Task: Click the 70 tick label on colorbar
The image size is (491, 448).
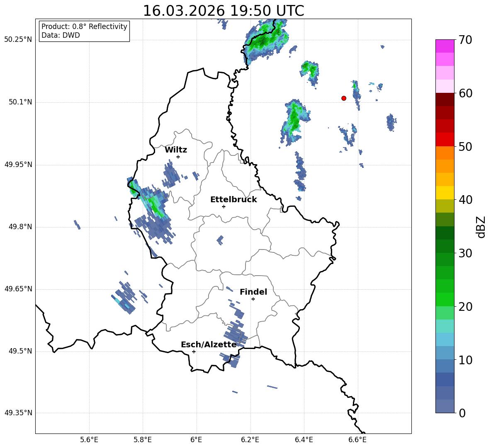Action: click(x=465, y=40)
